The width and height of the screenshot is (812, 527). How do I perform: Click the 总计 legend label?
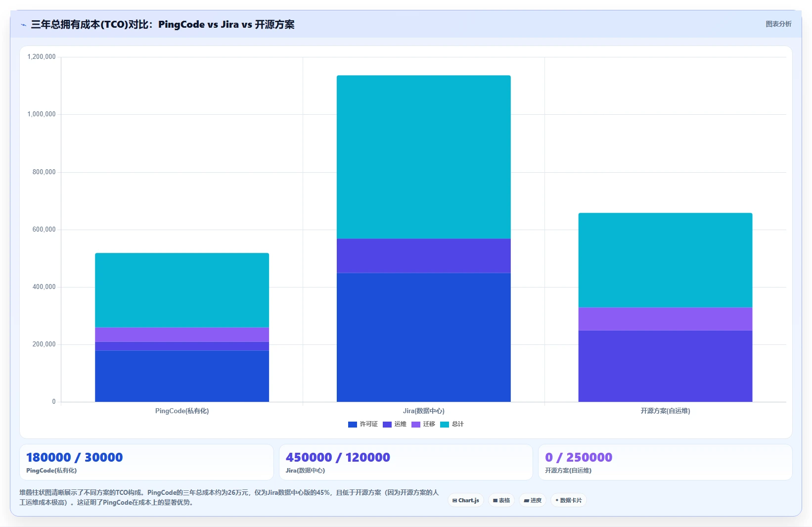(458, 424)
